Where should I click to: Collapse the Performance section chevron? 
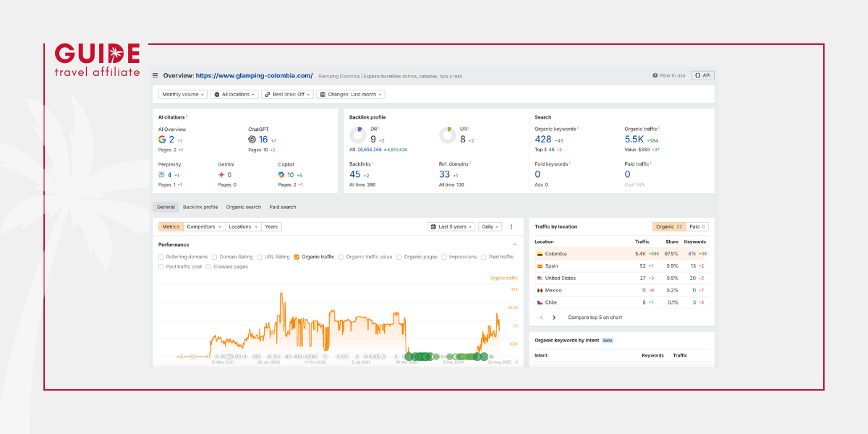pos(514,244)
